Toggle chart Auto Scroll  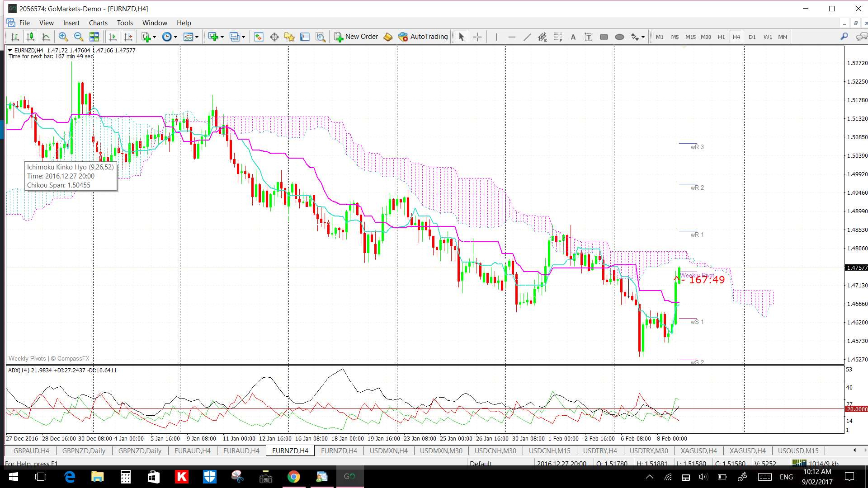[x=113, y=37]
